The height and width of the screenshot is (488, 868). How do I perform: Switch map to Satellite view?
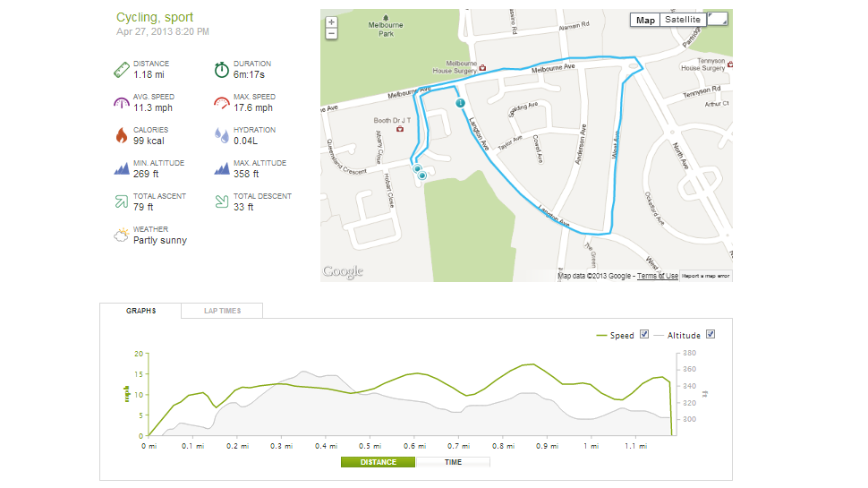point(683,20)
